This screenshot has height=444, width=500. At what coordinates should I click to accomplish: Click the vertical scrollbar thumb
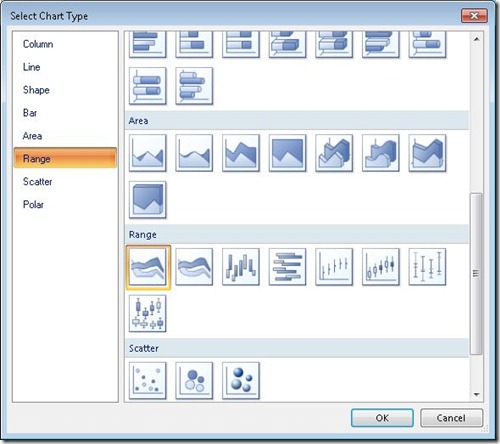pyautogui.click(x=476, y=273)
